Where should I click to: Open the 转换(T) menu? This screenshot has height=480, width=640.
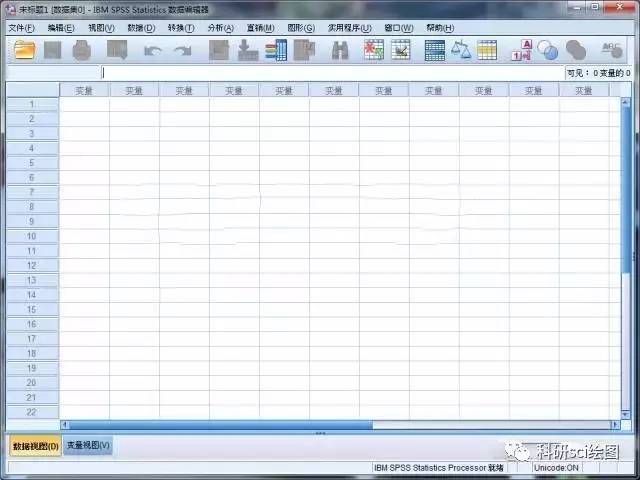pos(181,28)
